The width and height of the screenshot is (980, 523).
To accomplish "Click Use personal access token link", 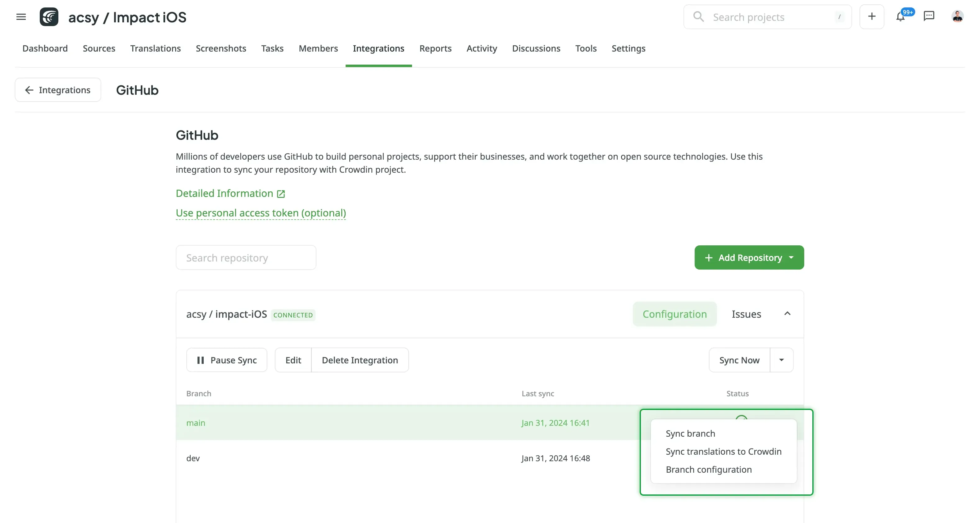I will coord(261,213).
